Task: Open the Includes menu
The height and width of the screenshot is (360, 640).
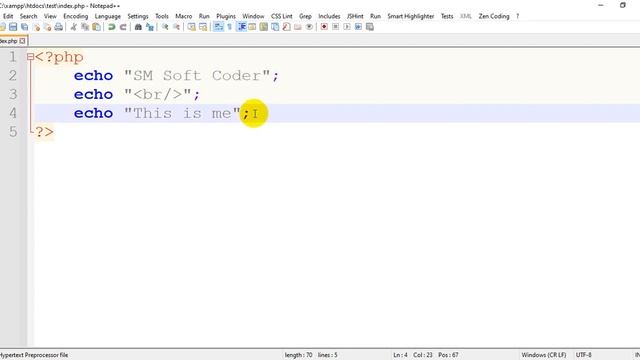Action: 329,16
